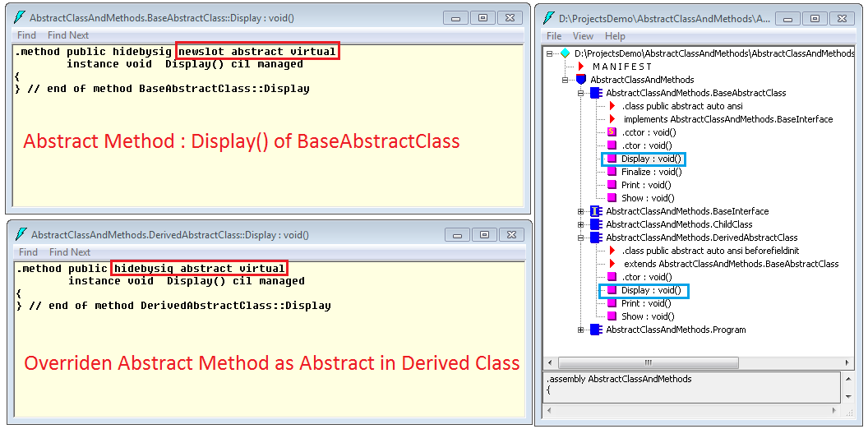This screenshot has height=429, width=868.
Task: Expand the ChildClass node
Action: pos(580,224)
